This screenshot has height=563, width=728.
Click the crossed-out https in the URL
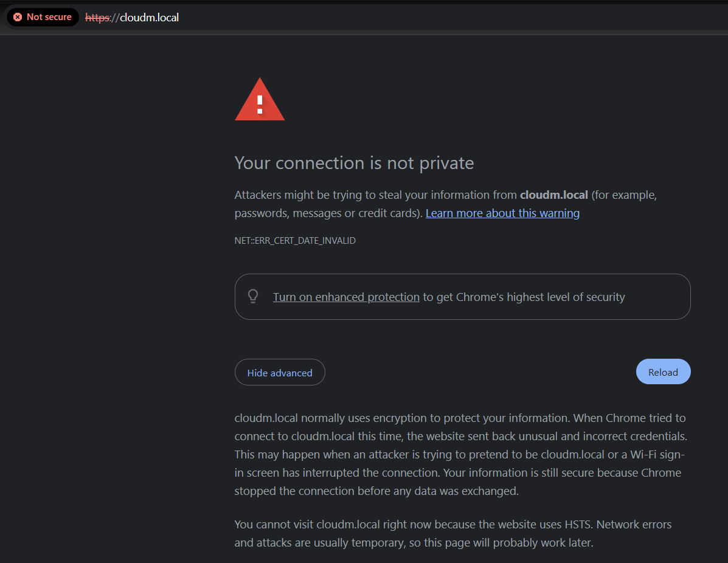coord(97,18)
